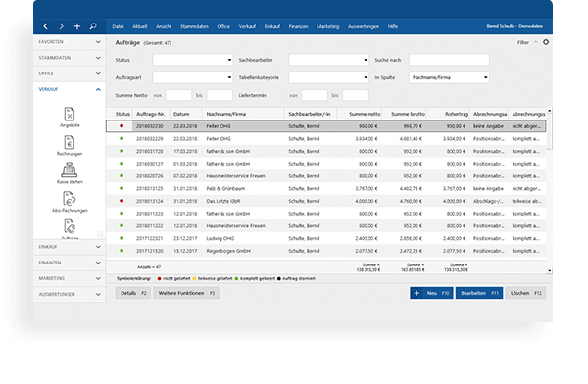Click the Summe Netto 'von' field
This screenshot has height=384, width=588.
point(178,95)
